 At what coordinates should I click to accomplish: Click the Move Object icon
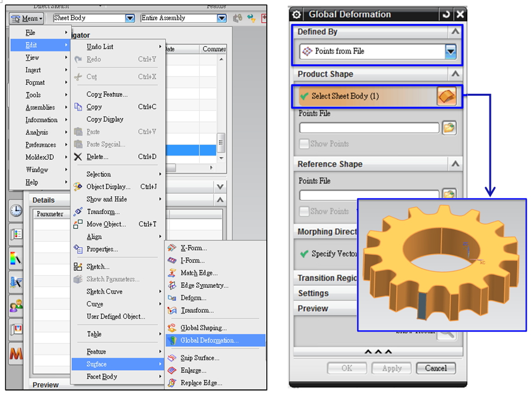(x=78, y=224)
